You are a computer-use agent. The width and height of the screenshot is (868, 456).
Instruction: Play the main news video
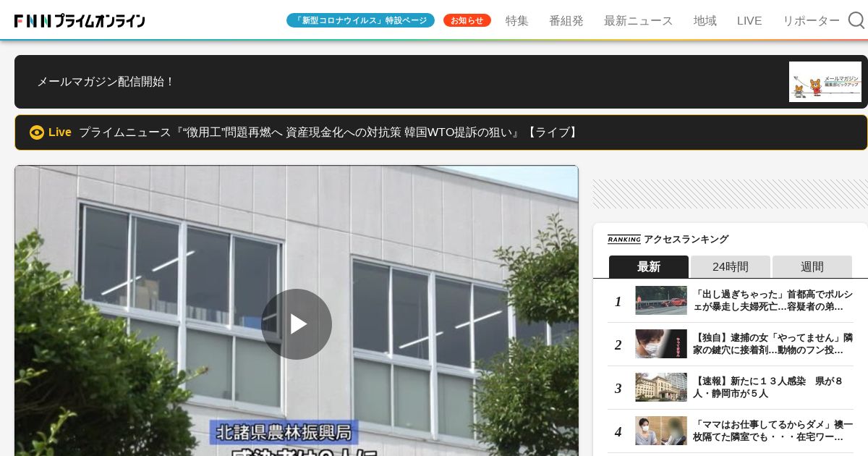[x=297, y=324]
